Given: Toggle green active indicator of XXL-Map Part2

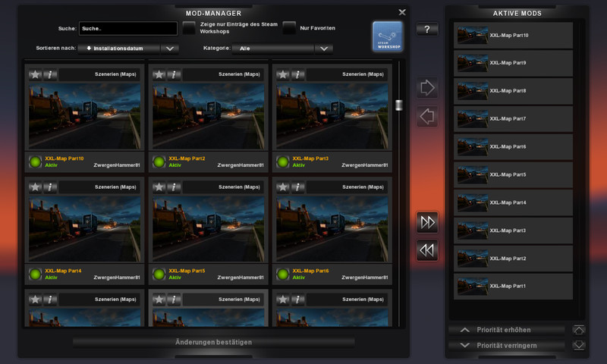Looking at the screenshot, I should [x=159, y=162].
